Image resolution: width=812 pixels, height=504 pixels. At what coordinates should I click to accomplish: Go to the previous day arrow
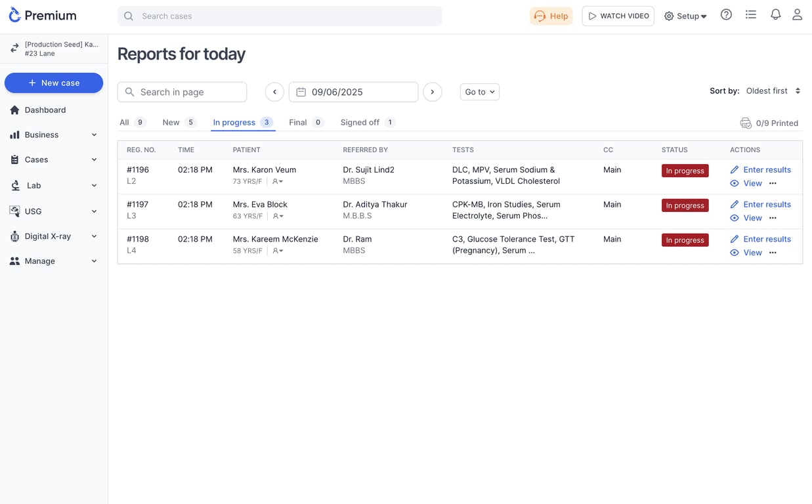click(274, 92)
